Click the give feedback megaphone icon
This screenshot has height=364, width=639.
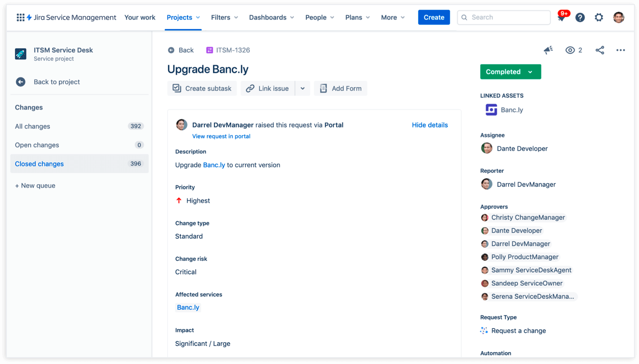548,50
